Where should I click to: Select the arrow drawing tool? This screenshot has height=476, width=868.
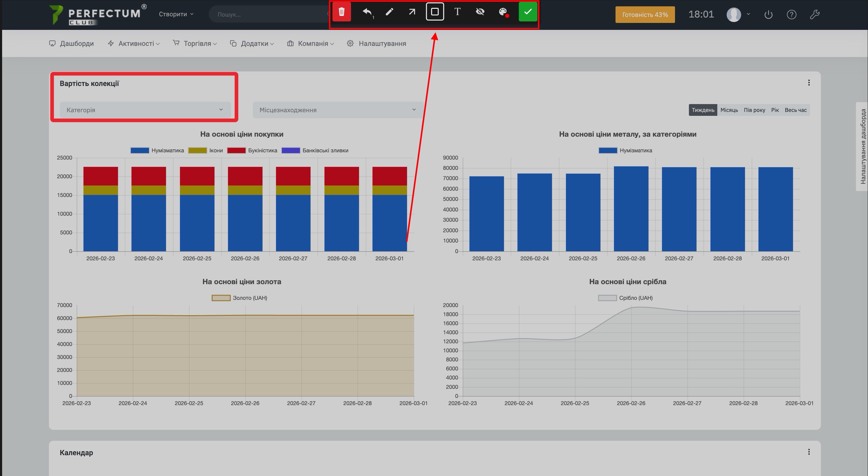(x=412, y=12)
